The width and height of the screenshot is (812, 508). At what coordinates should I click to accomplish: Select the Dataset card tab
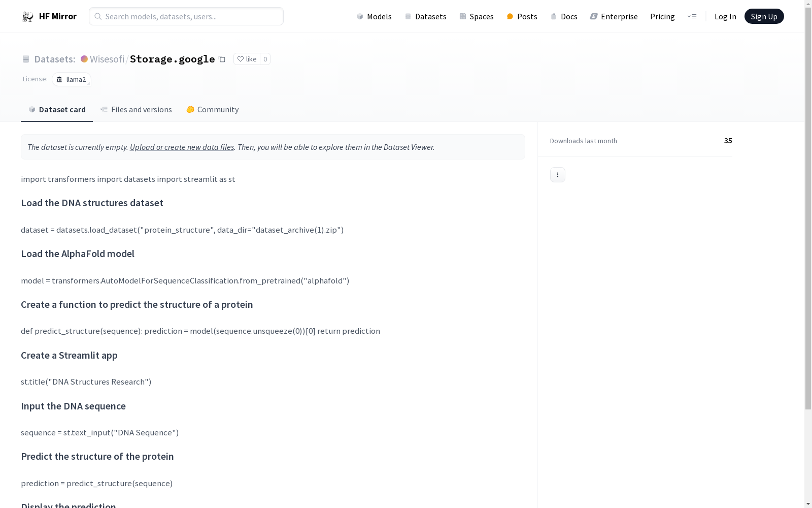pyautogui.click(x=57, y=110)
